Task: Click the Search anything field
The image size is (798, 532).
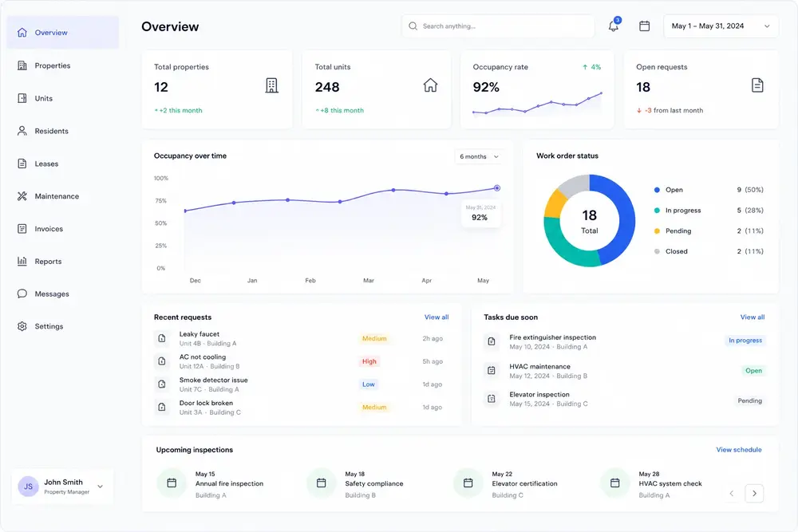Action: click(x=498, y=26)
